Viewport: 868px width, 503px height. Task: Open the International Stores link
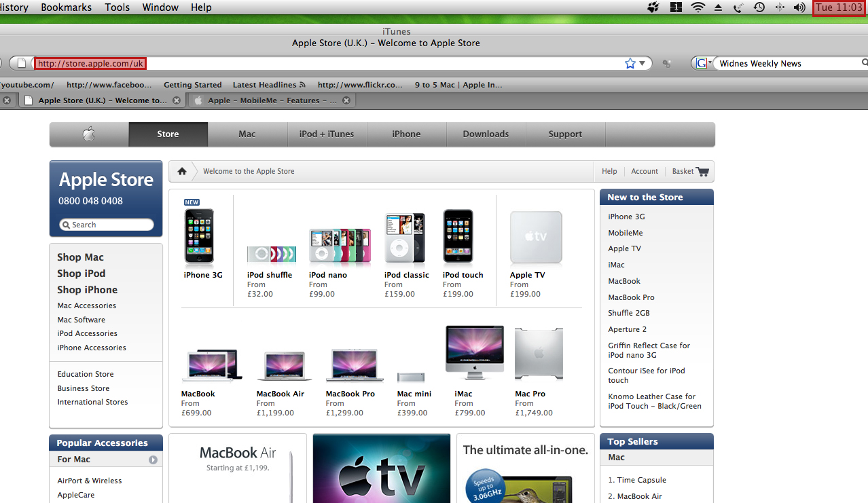point(92,402)
